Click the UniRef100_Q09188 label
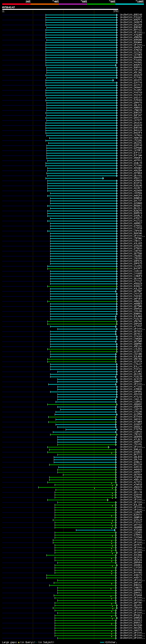This screenshot has width=146, height=644. (x=131, y=246)
